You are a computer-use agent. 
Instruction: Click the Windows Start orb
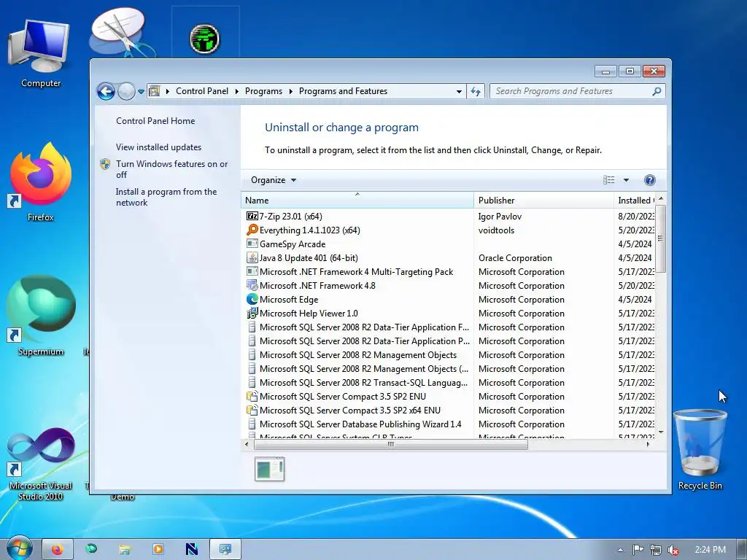[x=19, y=548]
